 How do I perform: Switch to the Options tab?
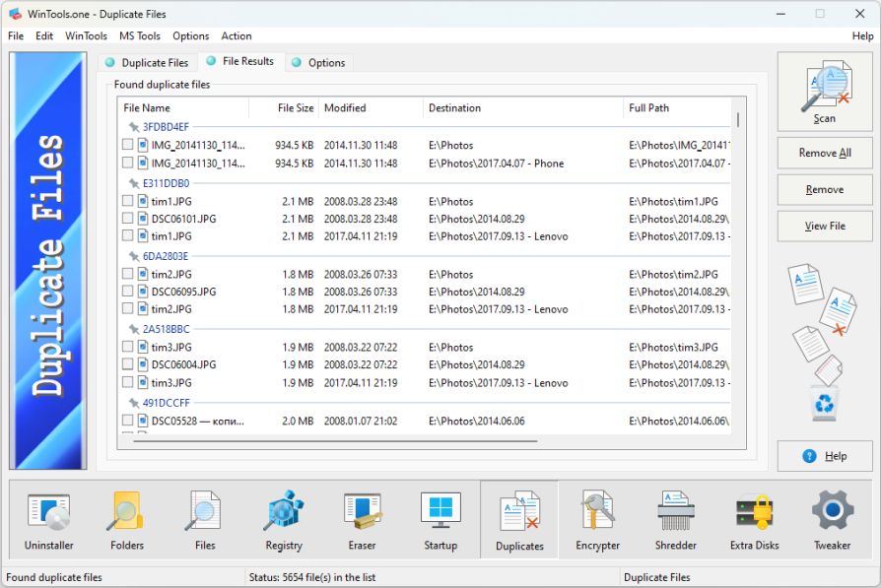(x=319, y=63)
